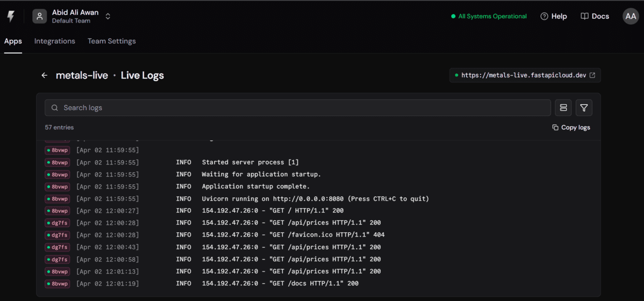Click the 'GET / HTTP/1.1 200' log line

tap(273, 211)
